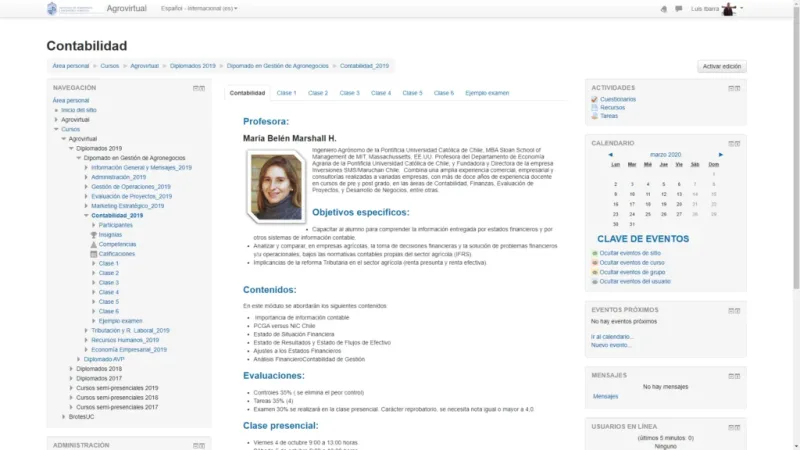Switch to the Clase 6 tab

point(444,93)
